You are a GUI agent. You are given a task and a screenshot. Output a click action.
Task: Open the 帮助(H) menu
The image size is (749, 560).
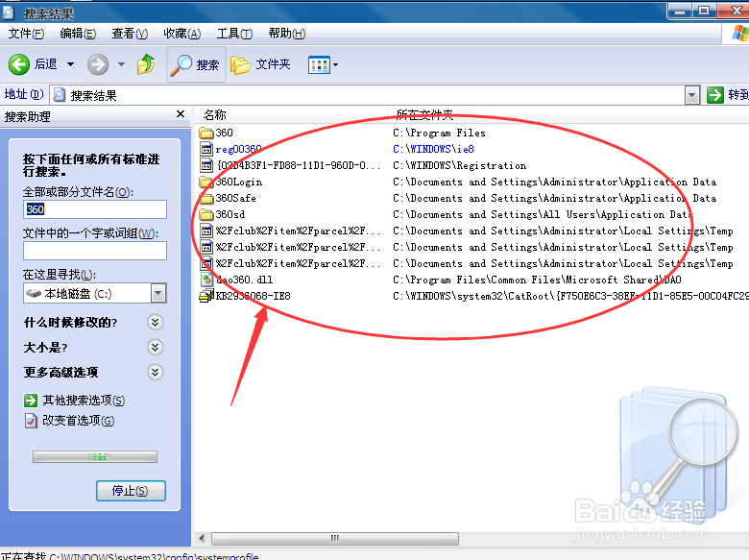click(x=286, y=34)
